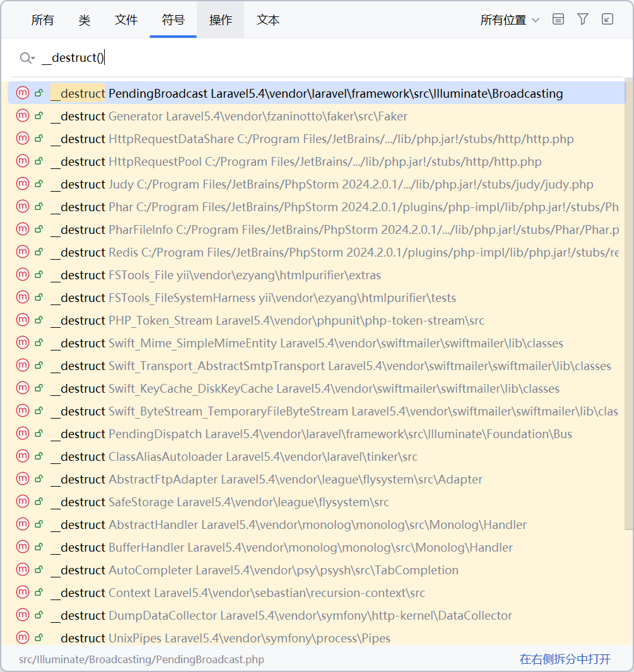The image size is (634, 672).
Task: Click the preview toggle icon in header
Action: (558, 19)
